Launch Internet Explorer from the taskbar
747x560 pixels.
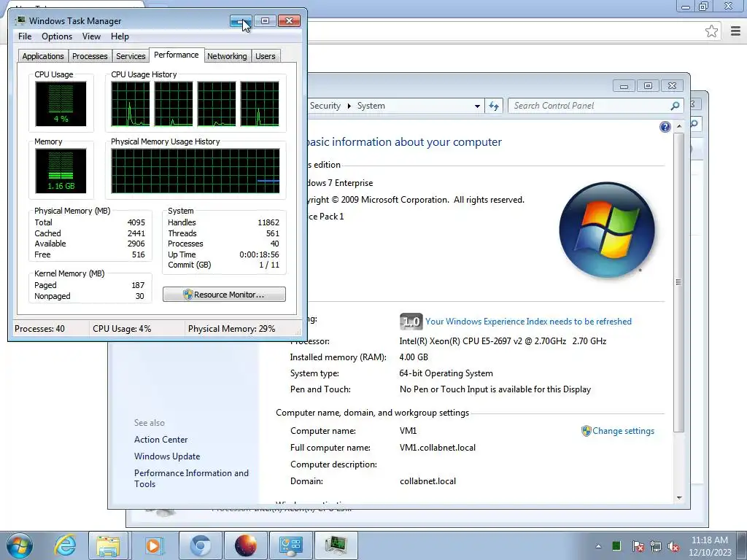click(x=65, y=545)
